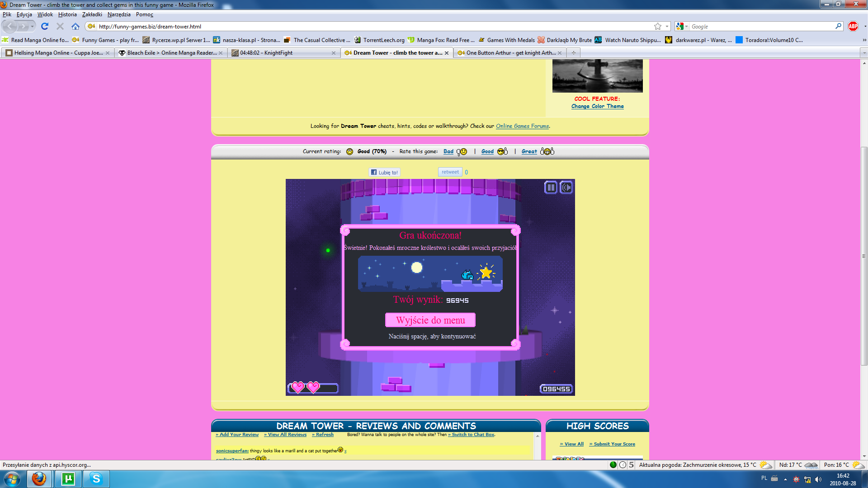Image resolution: width=868 pixels, height=488 pixels.
Task: Expand the bookmarks toolbar overflow chevron
Action: [864, 40]
